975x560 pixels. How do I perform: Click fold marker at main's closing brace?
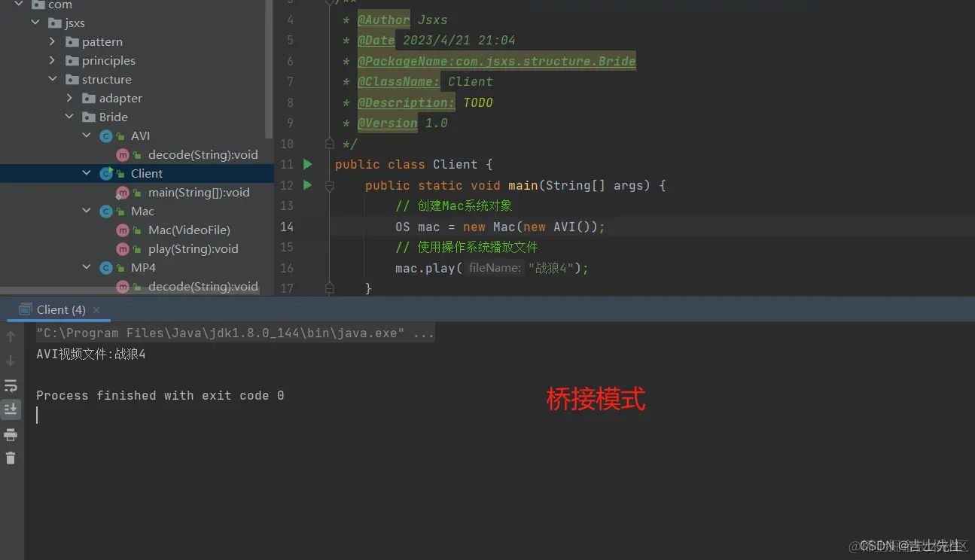(329, 288)
